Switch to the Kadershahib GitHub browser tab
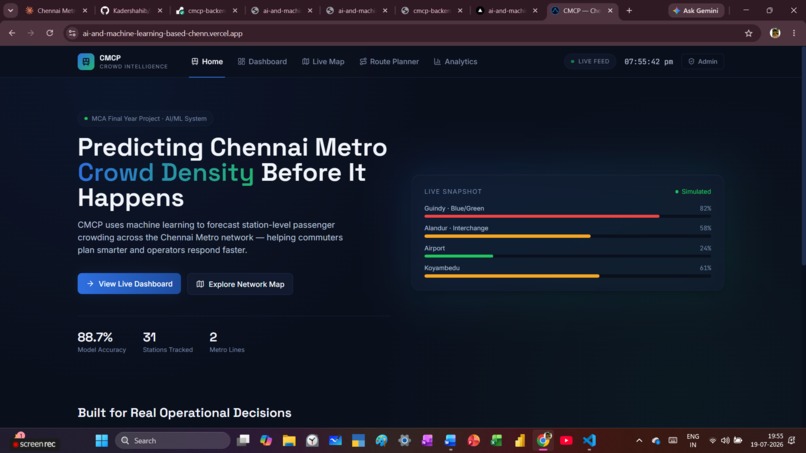The image size is (806, 453). pyautogui.click(x=126, y=10)
